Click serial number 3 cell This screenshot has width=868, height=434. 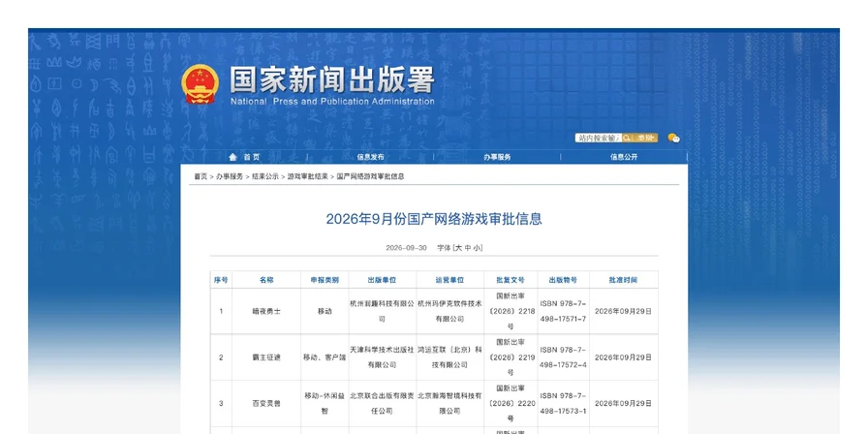coord(221,404)
